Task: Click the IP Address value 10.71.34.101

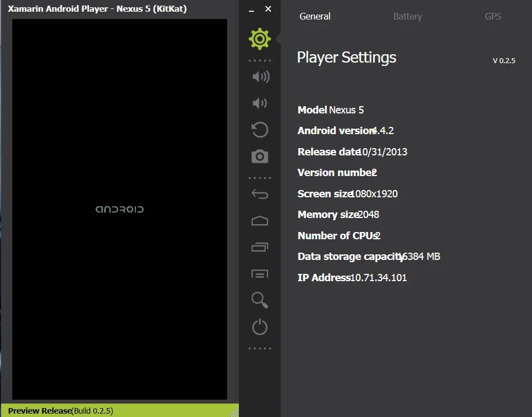Action: coord(379,278)
